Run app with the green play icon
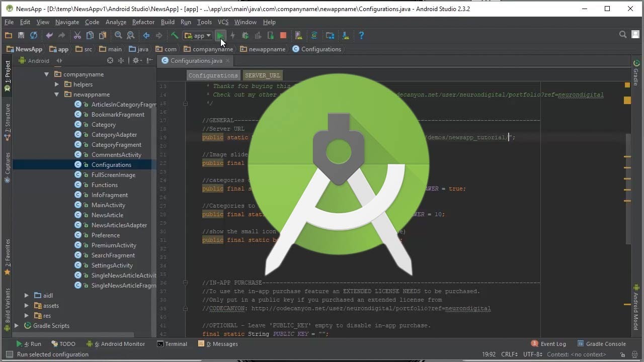Image resolution: width=644 pixels, height=362 pixels. pyautogui.click(x=220, y=35)
